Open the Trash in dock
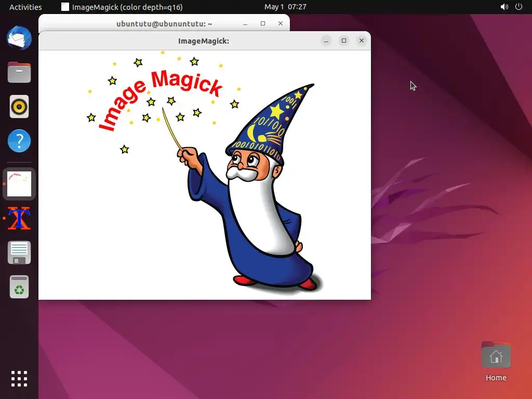This screenshot has height=399, width=532. point(19,287)
